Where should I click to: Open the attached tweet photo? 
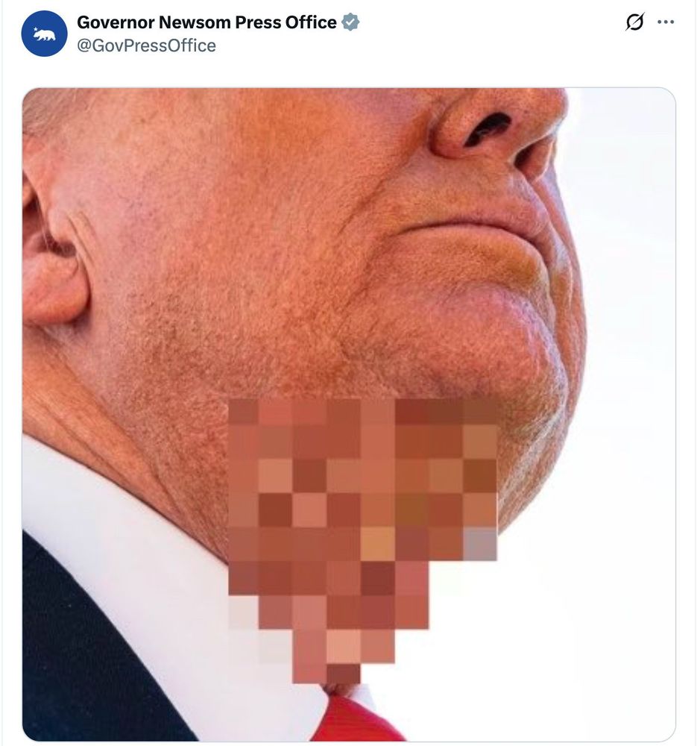(349, 414)
